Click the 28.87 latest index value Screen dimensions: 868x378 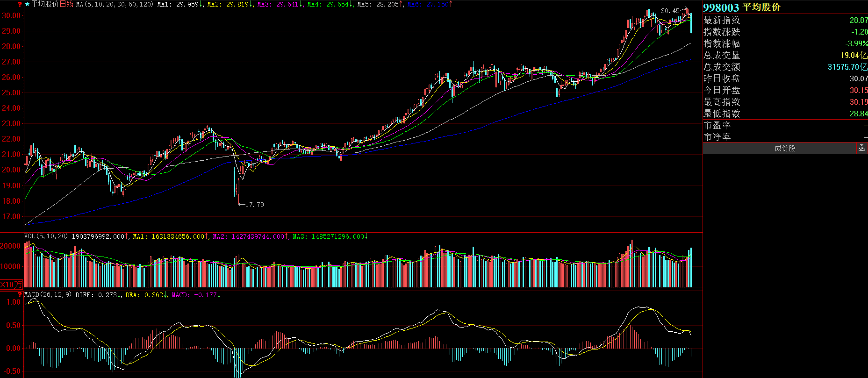click(859, 20)
